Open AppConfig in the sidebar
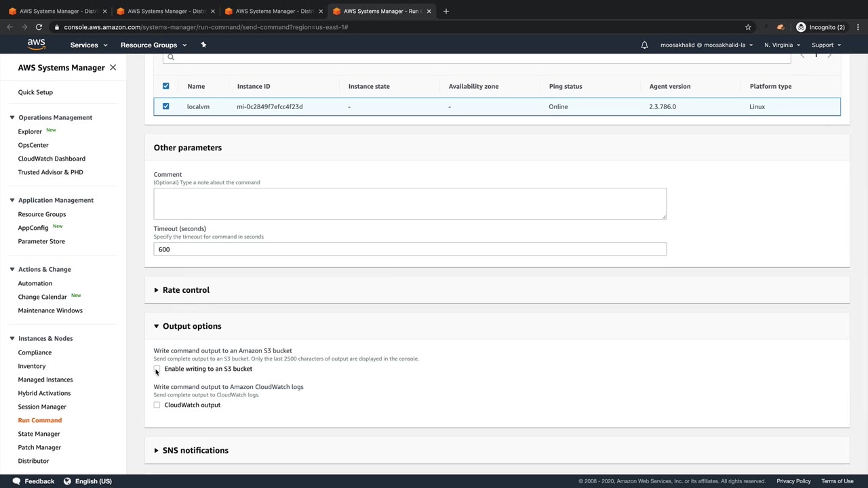This screenshot has height=488, width=868. (x=33, y=228)
